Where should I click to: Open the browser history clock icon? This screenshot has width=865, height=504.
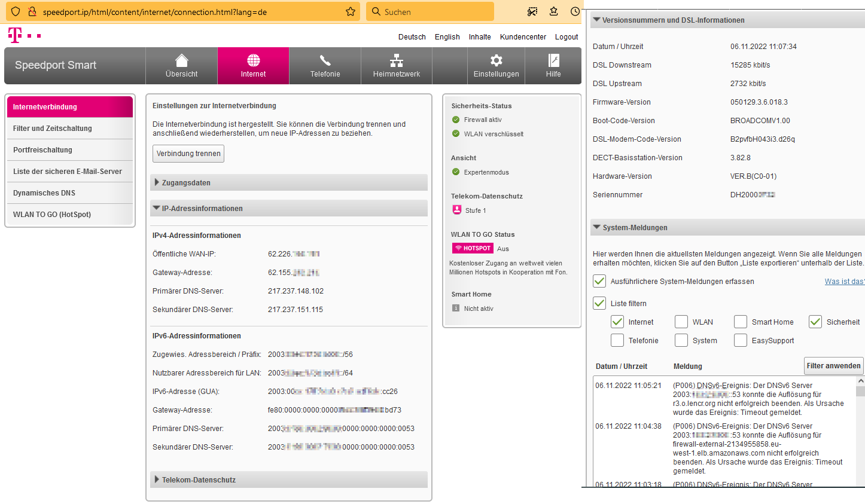(575, 11)
